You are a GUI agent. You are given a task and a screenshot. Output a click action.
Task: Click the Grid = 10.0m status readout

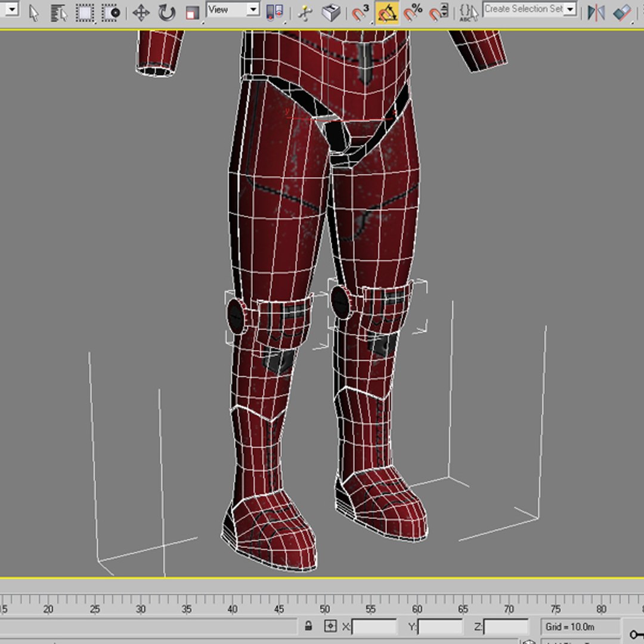click(x=569, y=627)
